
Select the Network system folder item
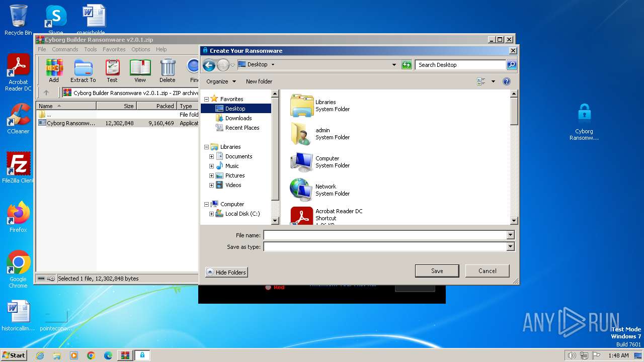pyautogui.click(x=320, y=190)
